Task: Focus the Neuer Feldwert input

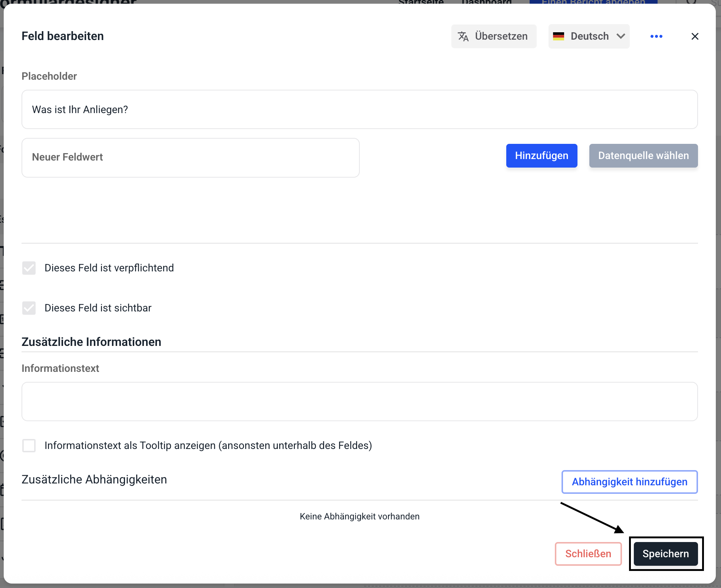Action: click(190, 158)
